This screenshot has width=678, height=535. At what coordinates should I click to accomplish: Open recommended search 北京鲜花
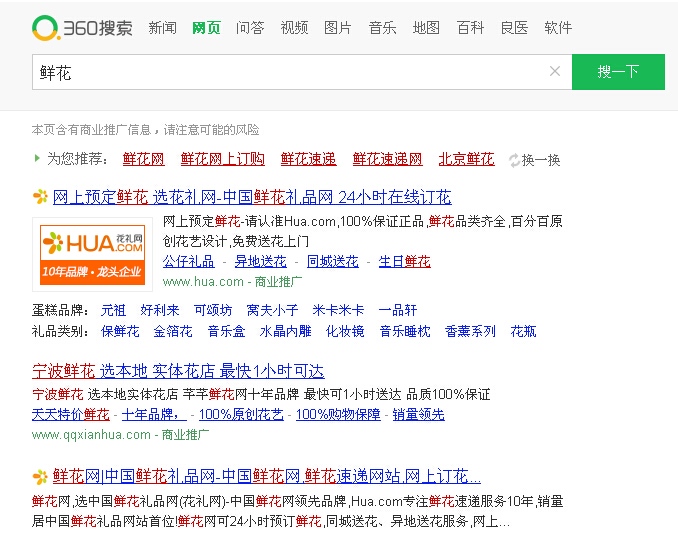click(x=467, y=159)
